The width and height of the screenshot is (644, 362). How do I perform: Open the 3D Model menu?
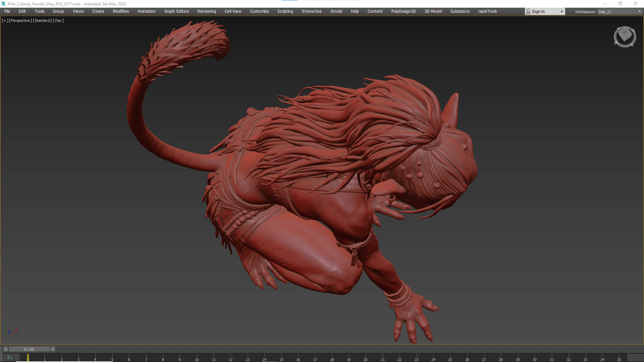(x=433, y=11)
